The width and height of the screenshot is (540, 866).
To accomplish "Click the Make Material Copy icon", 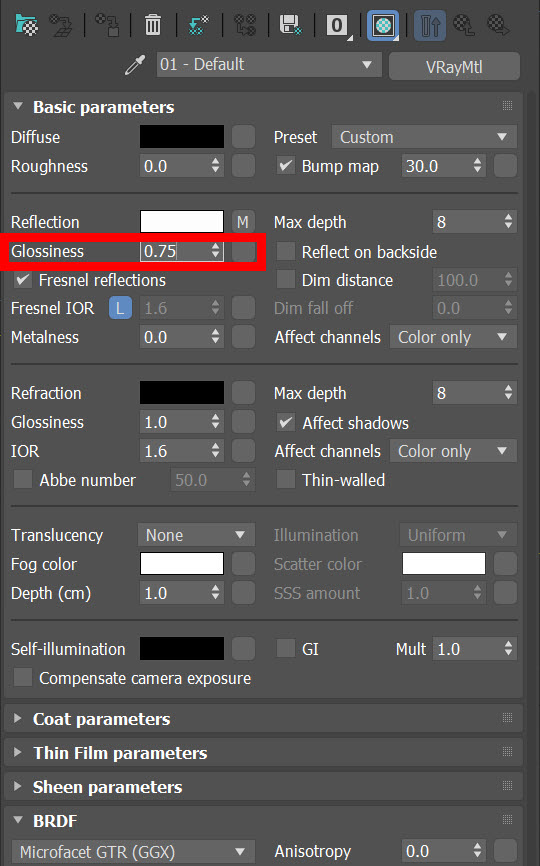I will [199, 25].
